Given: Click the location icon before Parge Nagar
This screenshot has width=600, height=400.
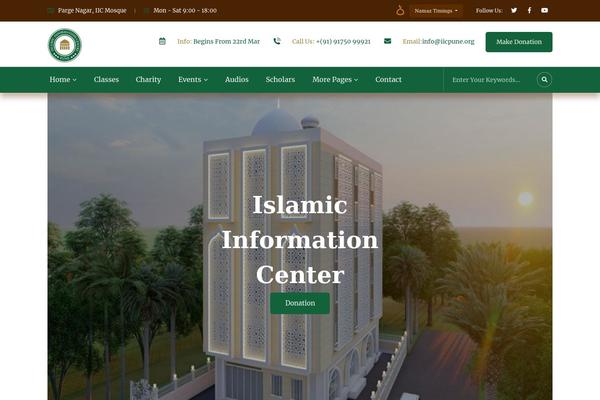Looking at the screenshot, I should click(51, 10).
